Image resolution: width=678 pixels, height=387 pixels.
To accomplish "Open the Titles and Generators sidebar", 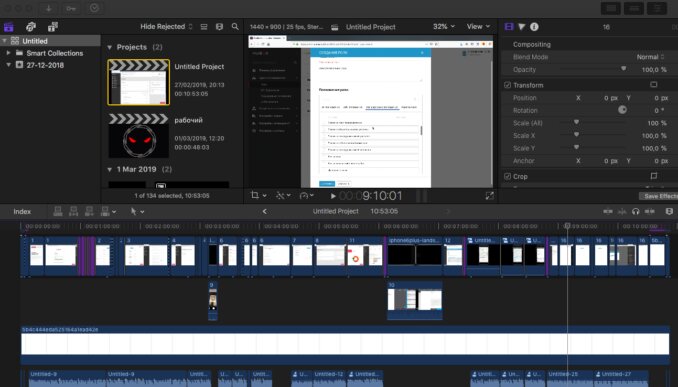I will pos(53,27).
